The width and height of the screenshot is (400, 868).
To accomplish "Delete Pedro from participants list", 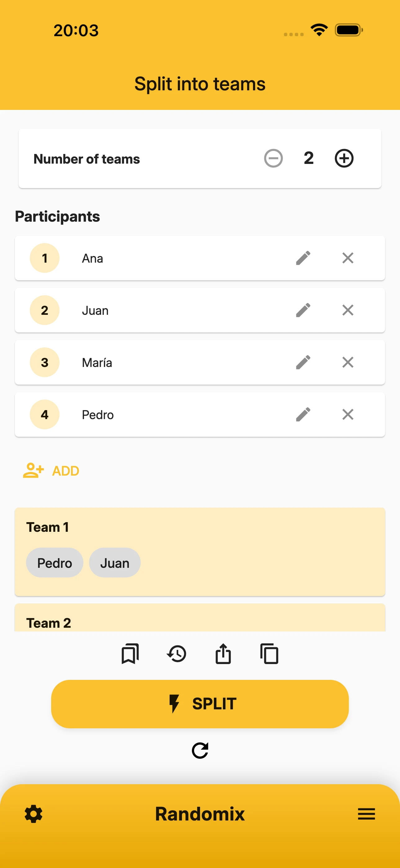I will pos(348,415).
